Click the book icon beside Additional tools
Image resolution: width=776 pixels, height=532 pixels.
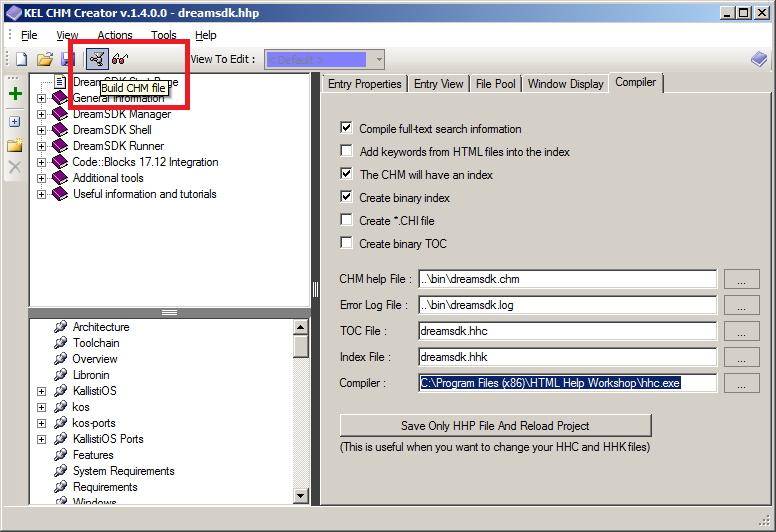coord(60,178)
